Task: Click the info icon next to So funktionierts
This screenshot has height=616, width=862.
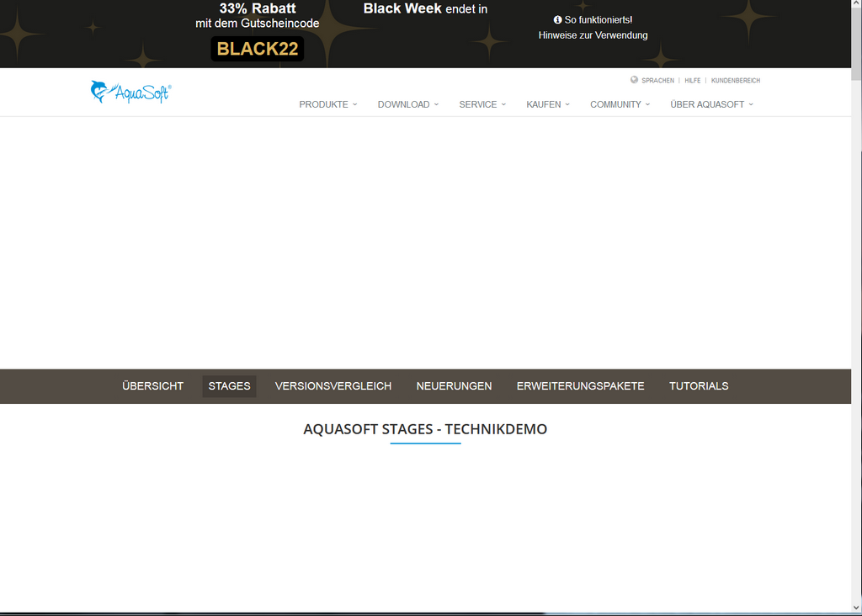Action: (x=557, y=19)
